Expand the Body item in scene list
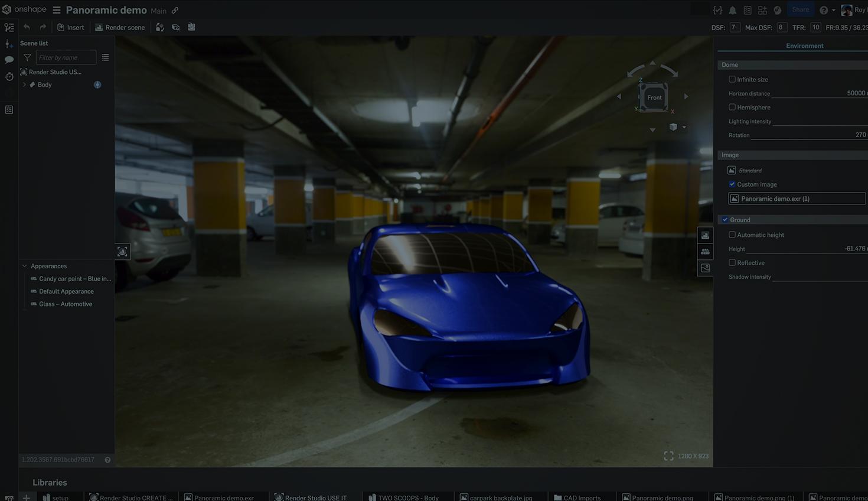Screen dimensions: 868x501 coord(24,84)
